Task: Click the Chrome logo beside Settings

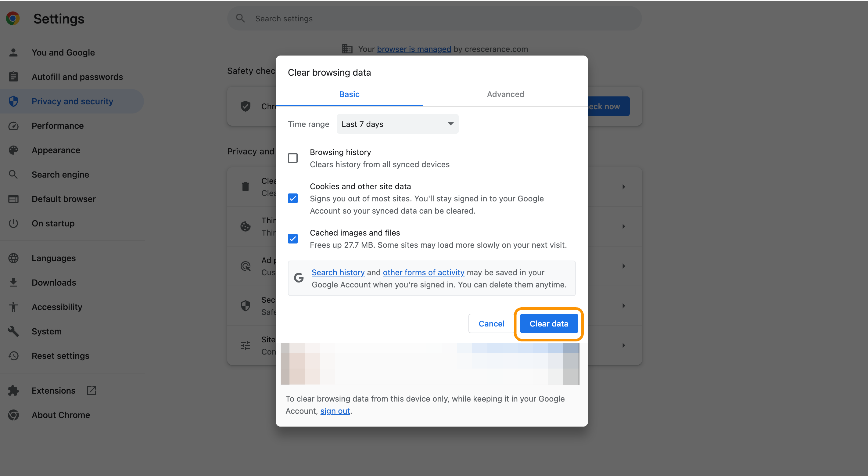Action: 13,19
